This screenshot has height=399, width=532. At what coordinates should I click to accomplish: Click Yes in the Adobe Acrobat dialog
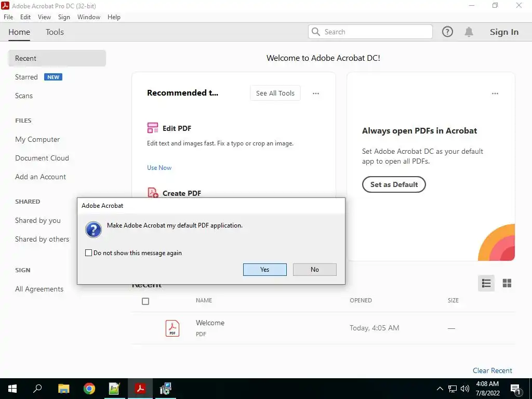coord(264,270)
